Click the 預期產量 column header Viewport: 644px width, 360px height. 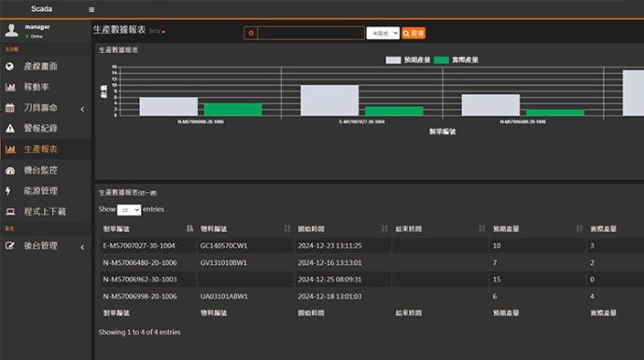click(x=506, y=228)
